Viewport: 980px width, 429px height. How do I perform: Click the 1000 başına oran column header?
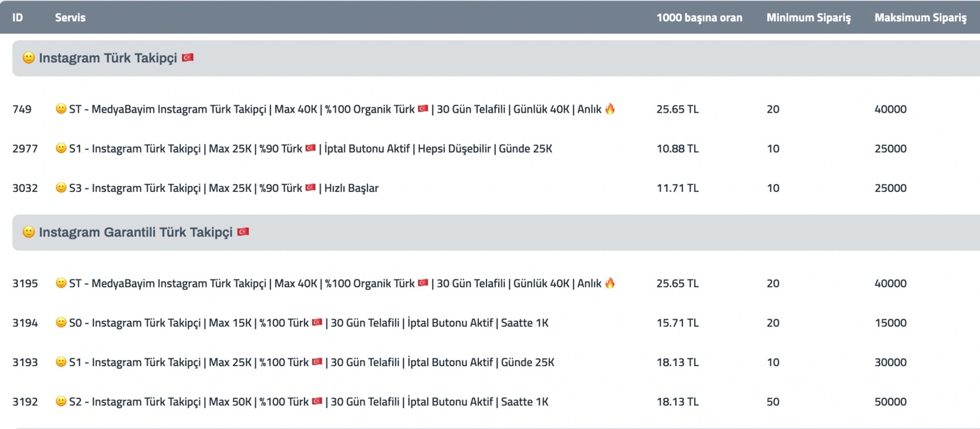[x=699, y=18]
